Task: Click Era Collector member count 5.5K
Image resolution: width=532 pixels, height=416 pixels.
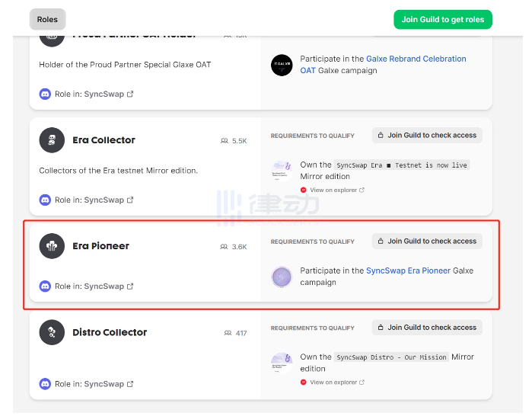Action: coord(239,141)
